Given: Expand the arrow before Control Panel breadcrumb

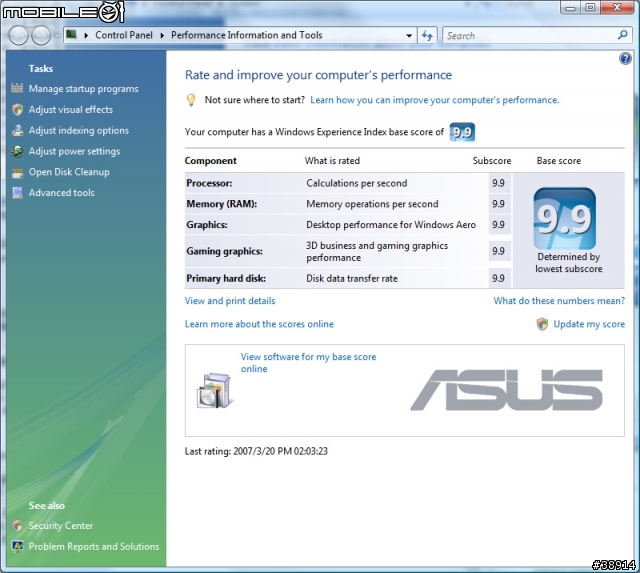Looking at the screenshot, I should click(87, 35).
